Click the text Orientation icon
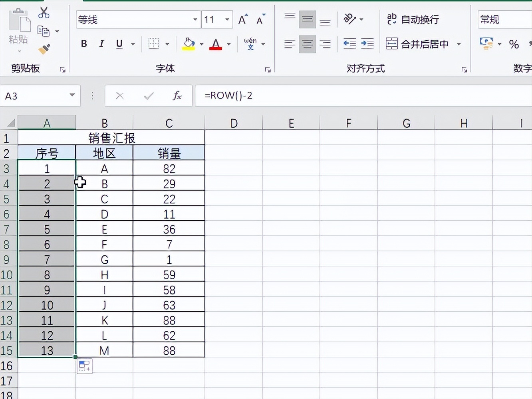 pos(350,19)
